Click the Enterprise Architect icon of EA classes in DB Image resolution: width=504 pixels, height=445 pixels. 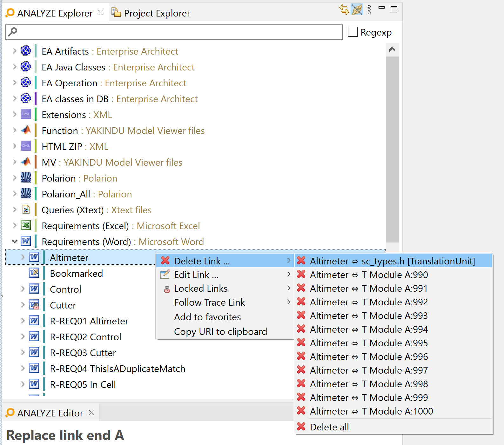[26, 98]
